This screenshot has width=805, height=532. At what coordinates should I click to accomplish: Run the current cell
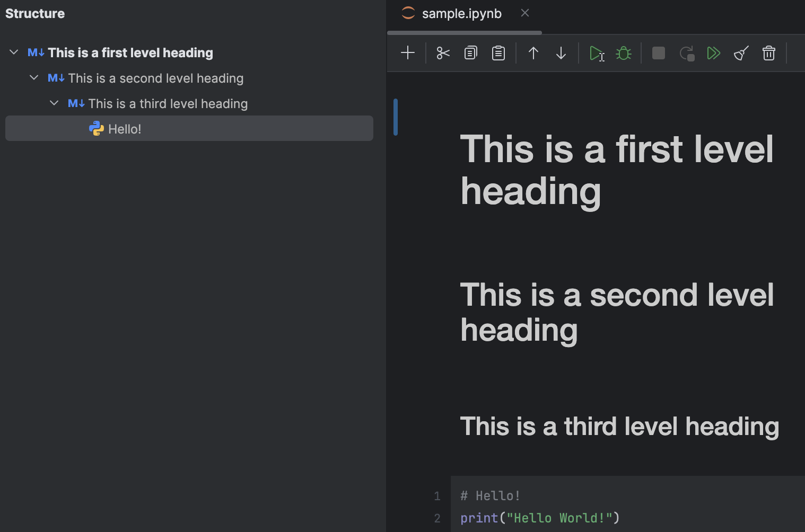click(x=596, y=53)
